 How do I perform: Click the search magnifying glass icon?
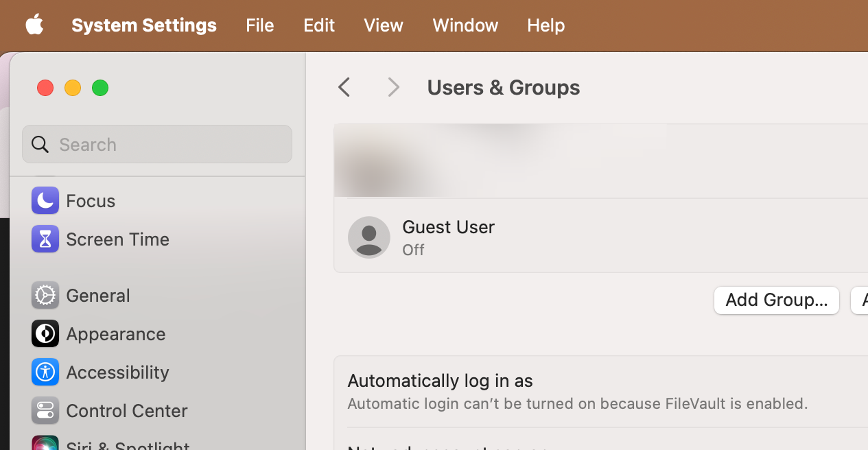(40, 144)
